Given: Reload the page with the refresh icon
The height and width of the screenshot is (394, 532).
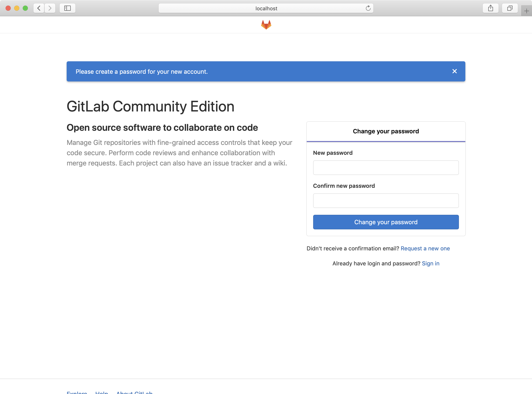Looking at the screenshot, I should coord(368,8).
